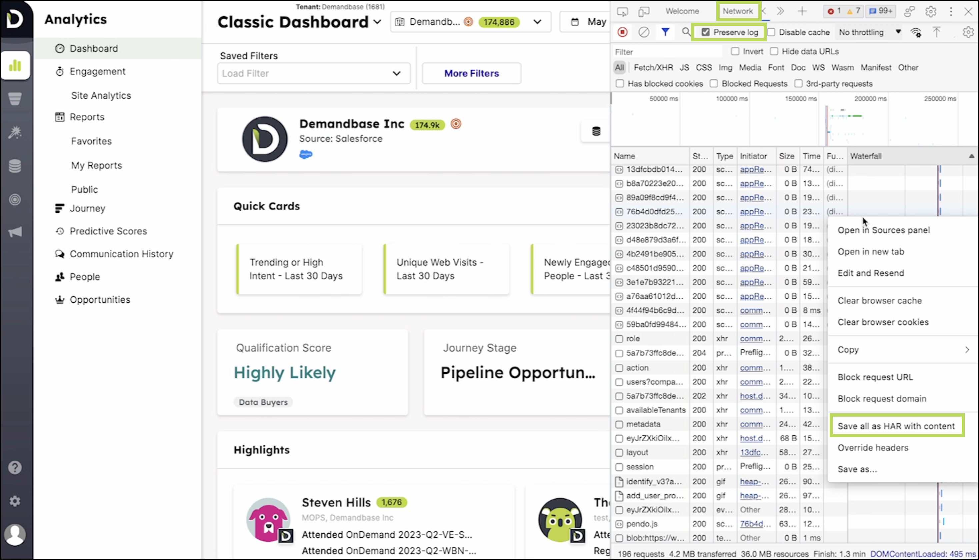Expand the Load Filter dropdown
Viewport: 979px width, 560px height.
coord(313,73)
